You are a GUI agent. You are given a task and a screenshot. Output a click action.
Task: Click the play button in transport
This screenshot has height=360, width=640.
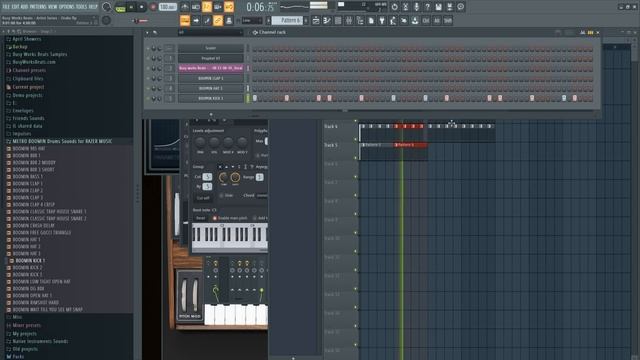[x=131, y=7]
